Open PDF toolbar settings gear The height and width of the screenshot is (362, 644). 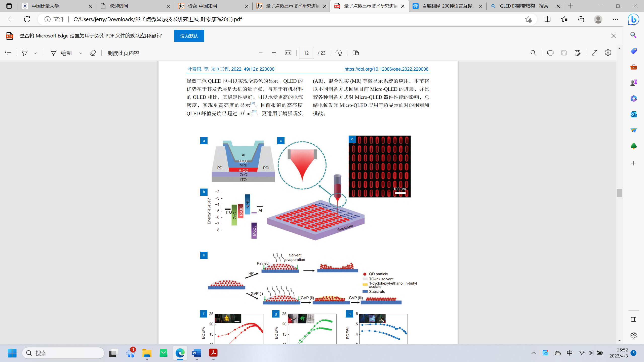click(608, 53)
